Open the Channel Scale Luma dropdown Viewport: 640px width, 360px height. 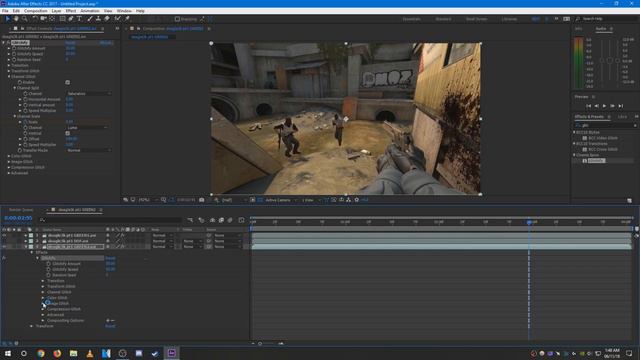click(x=87, y=128)
